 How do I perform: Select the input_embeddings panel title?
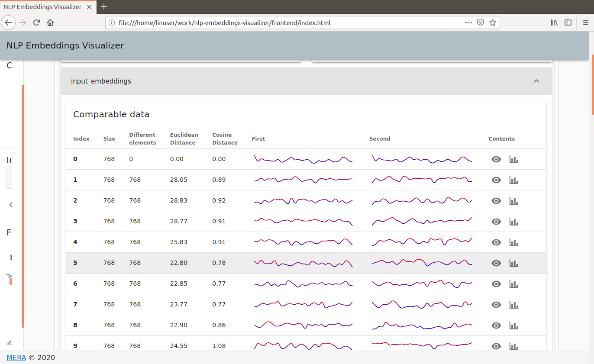[101, 81]
